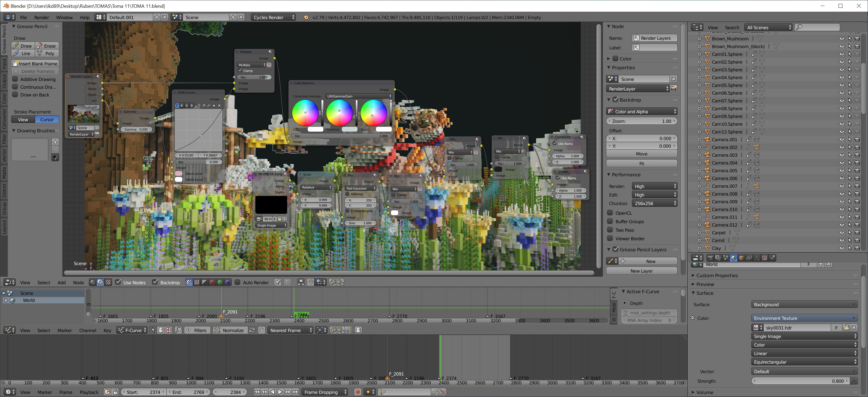Enable the Auto Render checkbox
This screenshot has height=397, width=868.
238,282
